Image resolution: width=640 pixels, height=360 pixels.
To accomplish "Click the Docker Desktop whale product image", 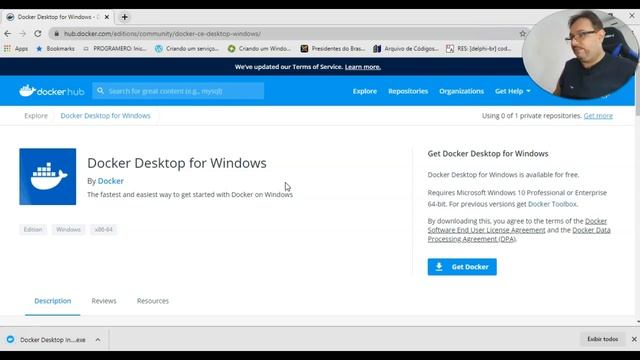I will [47, 177].
